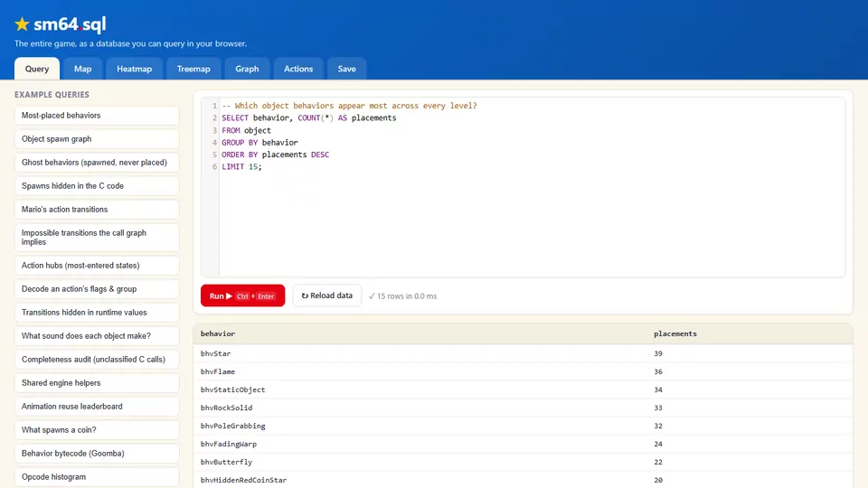The height and width of the screenshot is (488, 868).
Task: Click the 15 rows in 0.0 ms status
Action: tap(403, 296)
